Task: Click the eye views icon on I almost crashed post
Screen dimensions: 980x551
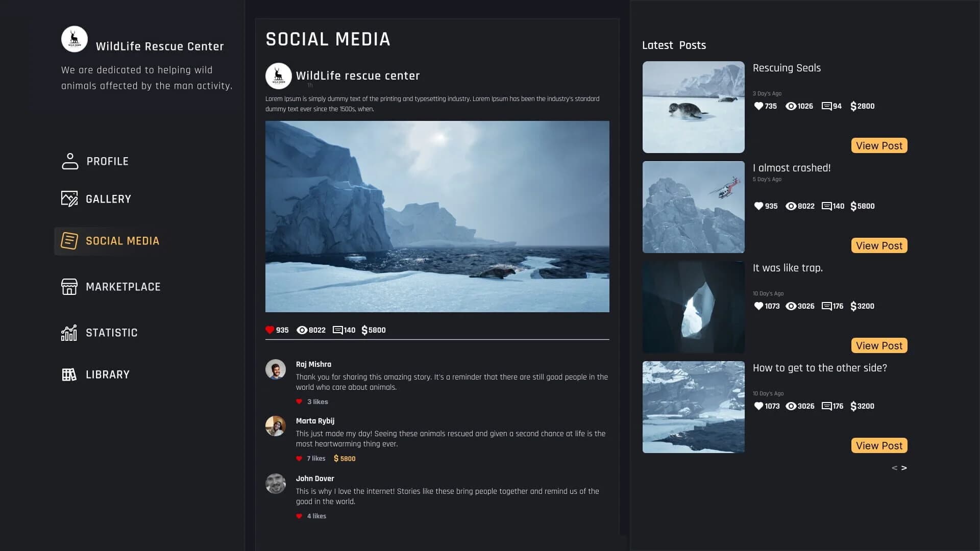Action: [x=791, y=206]
